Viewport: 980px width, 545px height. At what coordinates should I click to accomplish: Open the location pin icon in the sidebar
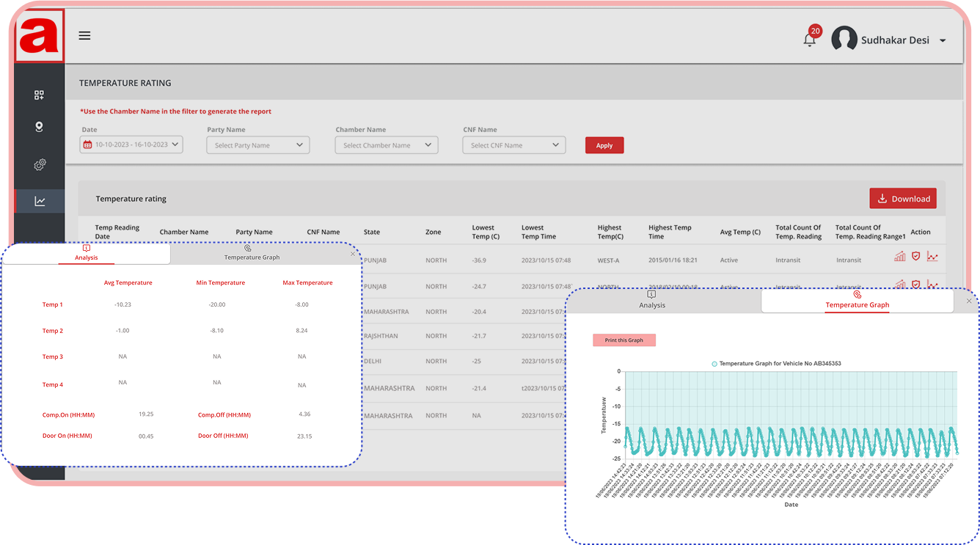pos(40,127)
